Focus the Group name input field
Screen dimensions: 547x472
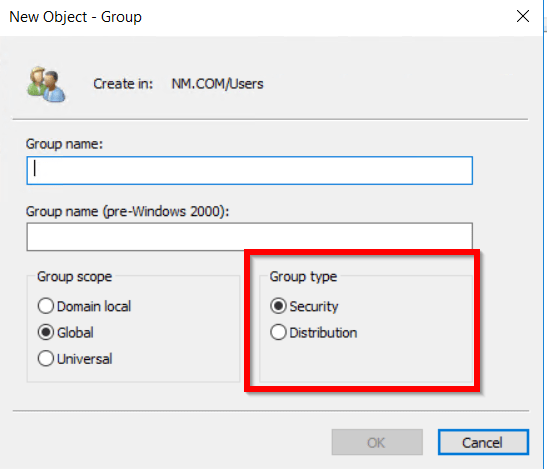coord(249,170)
